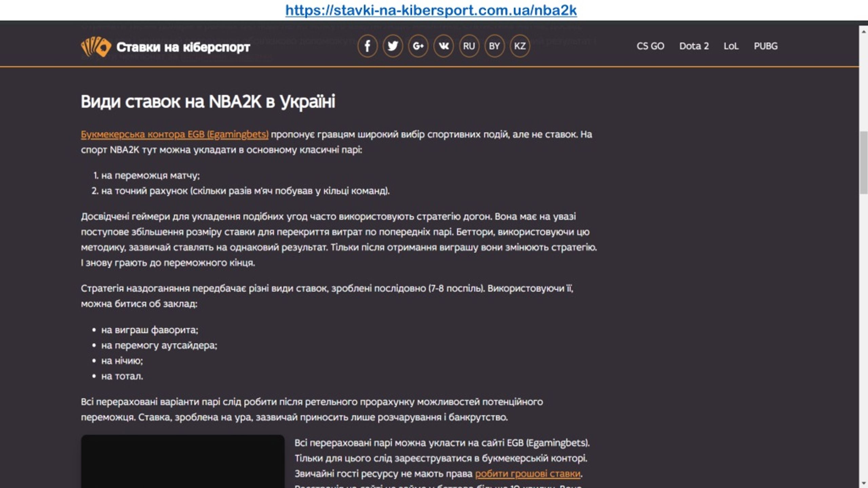Click the dark video thumbnail
Screen dimensions: 868x488
coord(183,461)
